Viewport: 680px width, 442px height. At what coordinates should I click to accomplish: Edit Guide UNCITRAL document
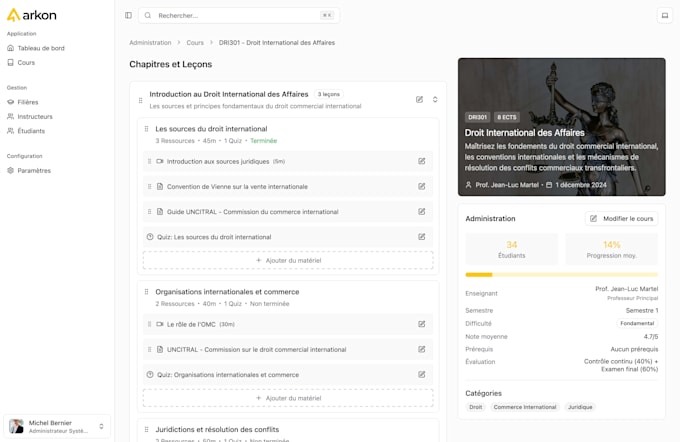tap(422, 212)
